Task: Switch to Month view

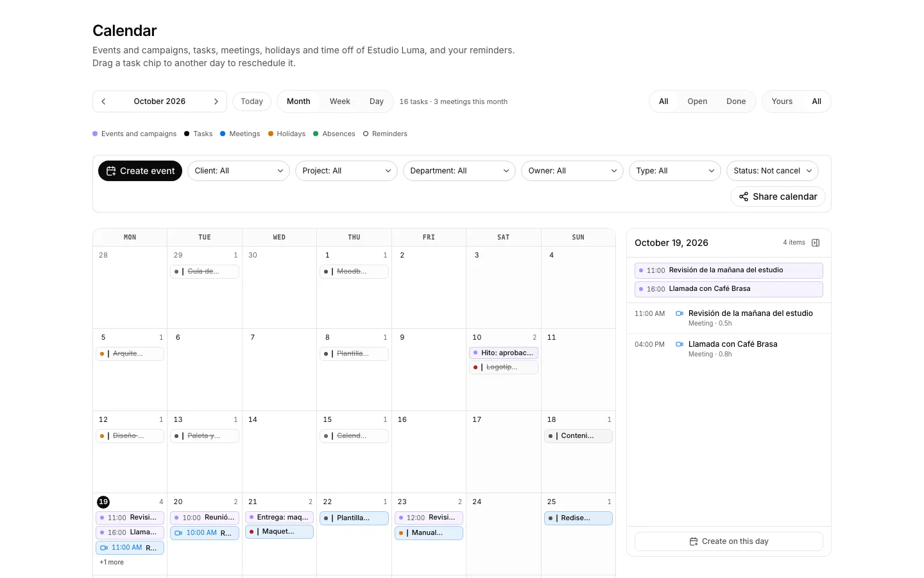Action: [x=298, y=101]
